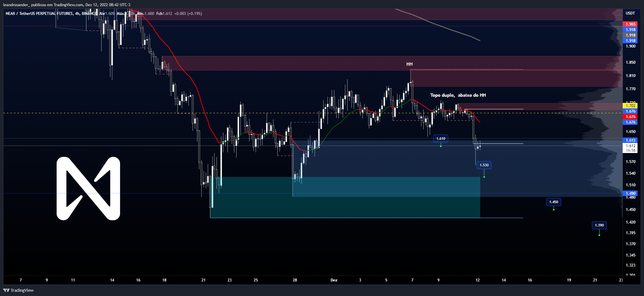This screenshot has height=296, width=644.
Task: Click the 'Dez' month label on the time axis
Action: pyautogui.click(x=334, y=280)
